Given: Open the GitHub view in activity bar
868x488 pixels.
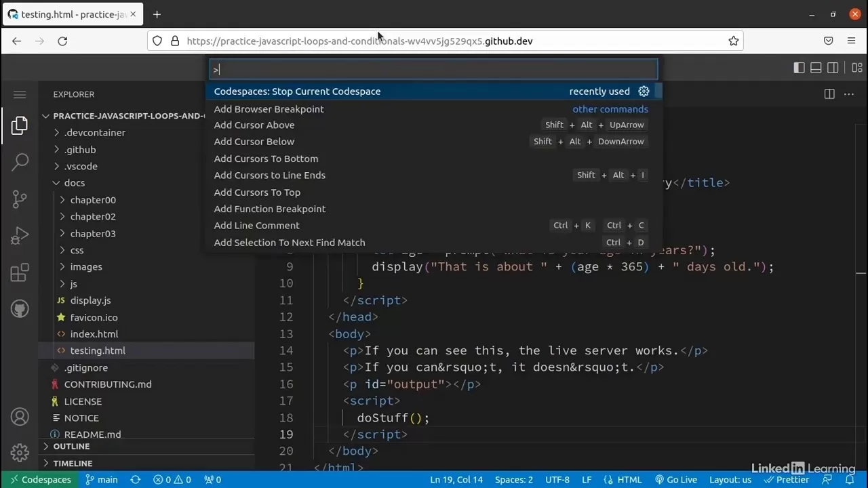Looking at the screenshot, I should (20, 309).
